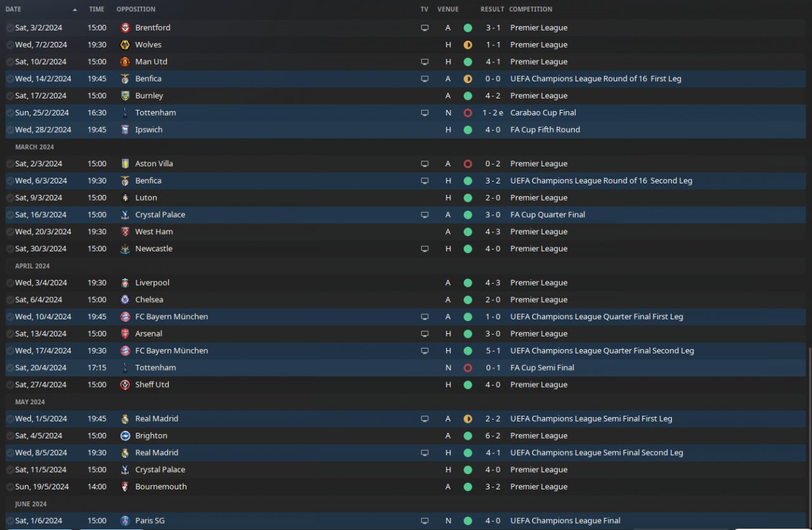Sort fixtures by the DATE column header
The image size is (812, 530).
point(13,10)
